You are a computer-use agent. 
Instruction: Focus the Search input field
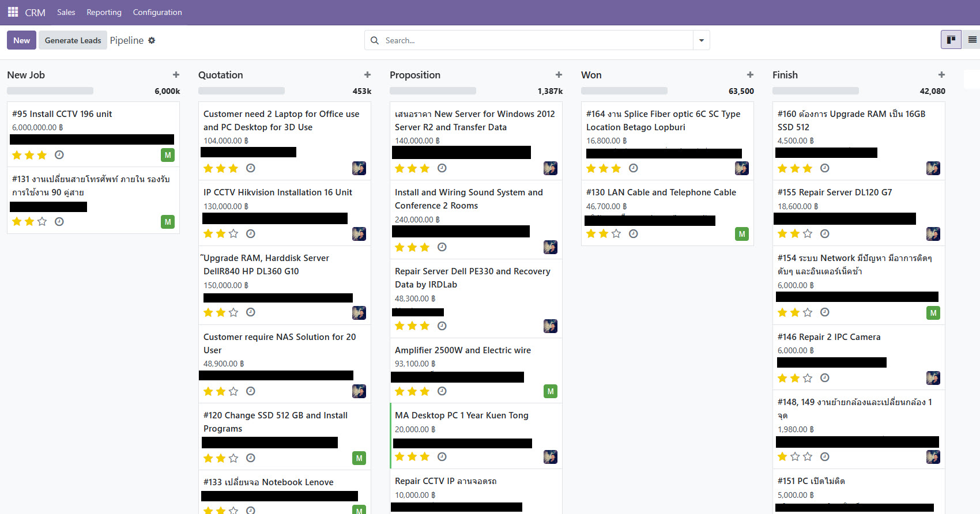(x=536, y=40)
